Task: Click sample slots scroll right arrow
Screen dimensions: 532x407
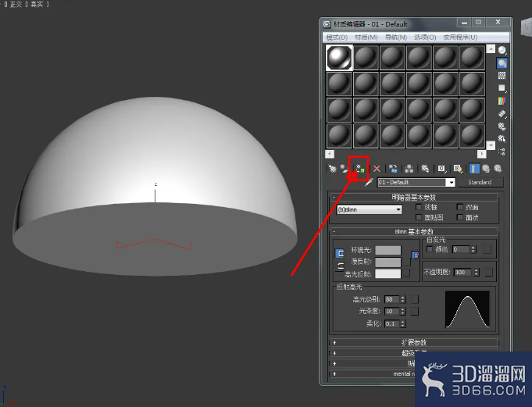Action: click(482, 154)
